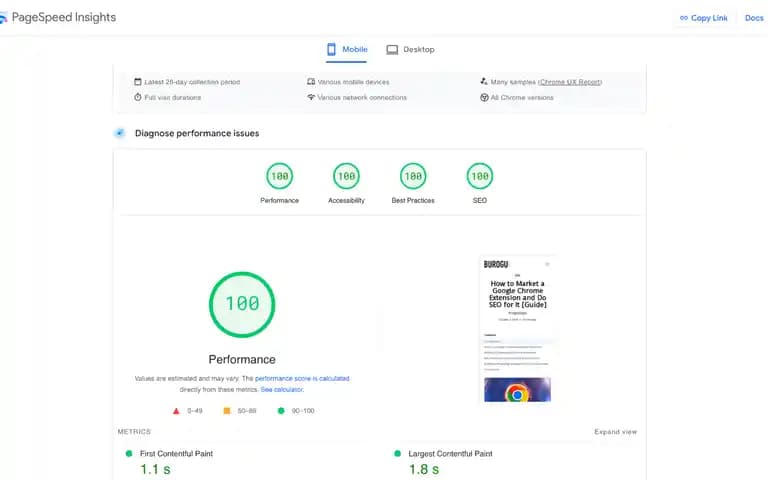Screen dimensions: 768x480
Task: Click the PageSpeed Insights logo icon
Action: point(3,18)
